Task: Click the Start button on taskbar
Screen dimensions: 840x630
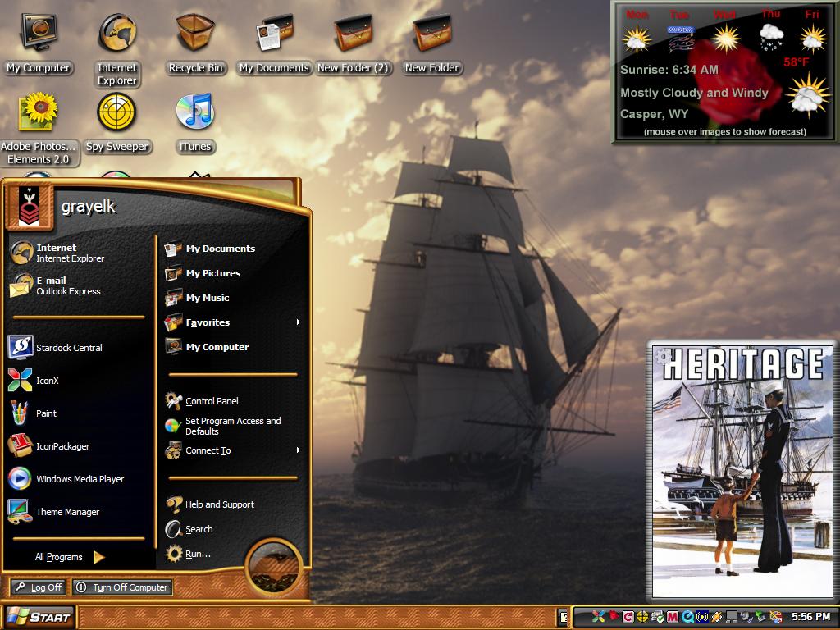Action: coord(39,617)
